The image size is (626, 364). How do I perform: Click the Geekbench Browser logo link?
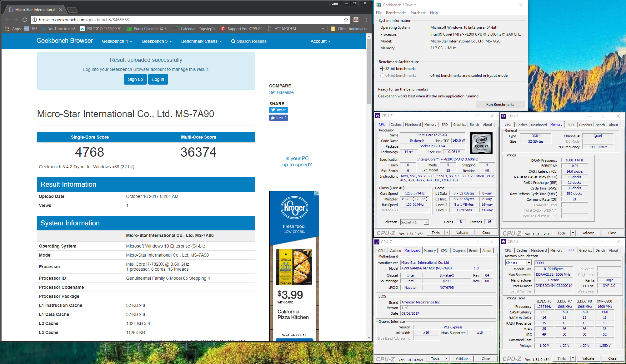pos(65,41)
